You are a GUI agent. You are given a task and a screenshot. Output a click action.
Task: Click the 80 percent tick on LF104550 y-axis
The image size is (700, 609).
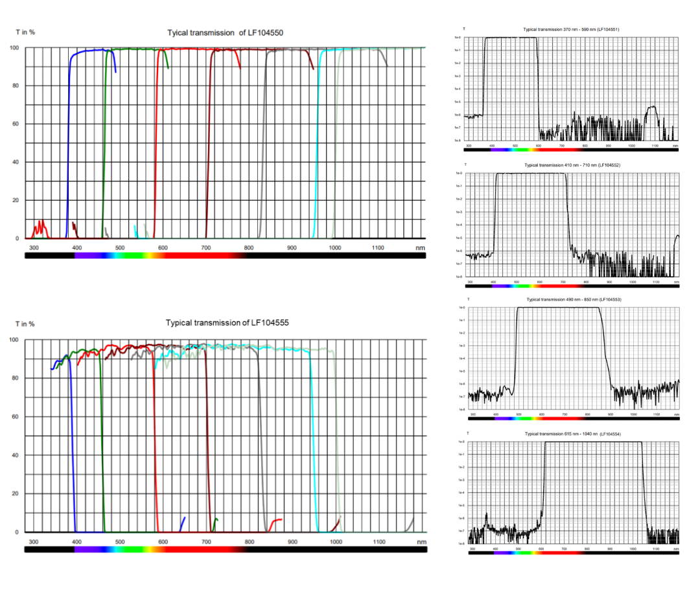pyautogui.click(x=16, y=86)
